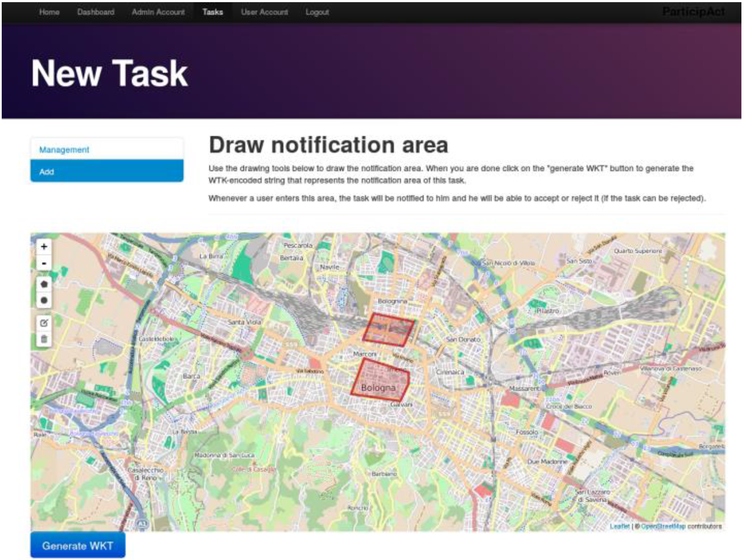The width and height of the screenshot is (744, 560).
Task: Open the User Account page
Action: (x=264, y=12)
